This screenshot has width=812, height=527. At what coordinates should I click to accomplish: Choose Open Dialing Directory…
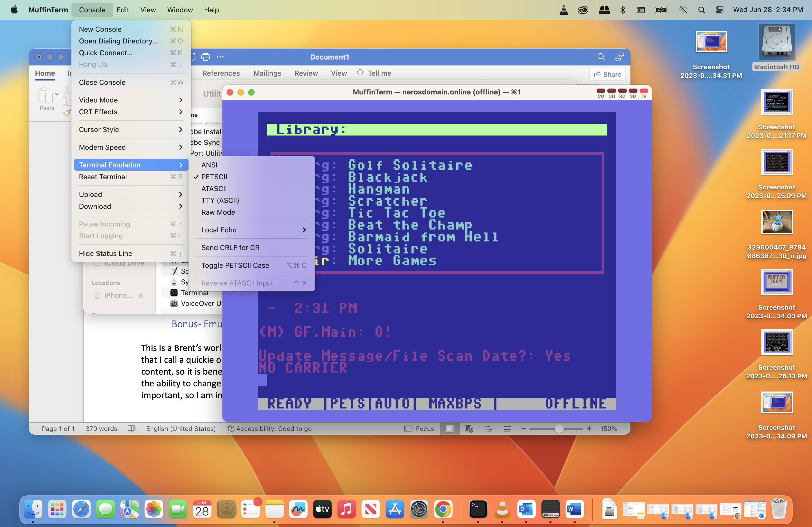pyautogui.click(x=131, y=41)
